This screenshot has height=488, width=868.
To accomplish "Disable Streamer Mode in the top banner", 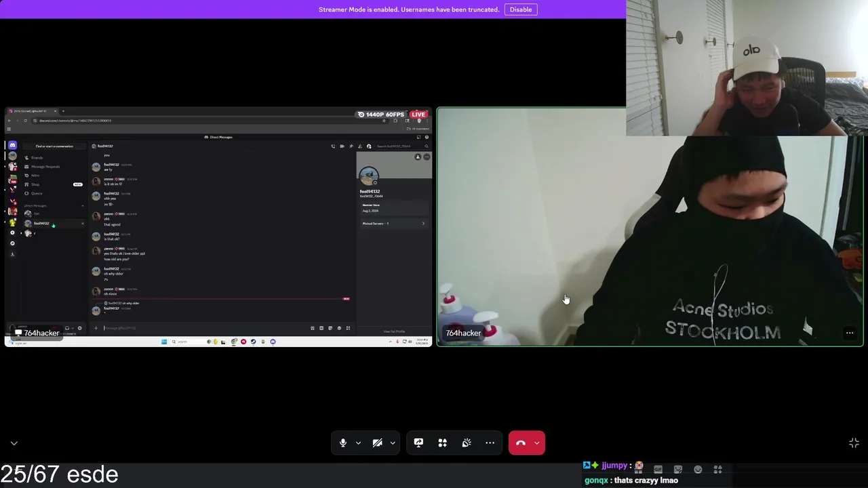I will pos(521,9).
